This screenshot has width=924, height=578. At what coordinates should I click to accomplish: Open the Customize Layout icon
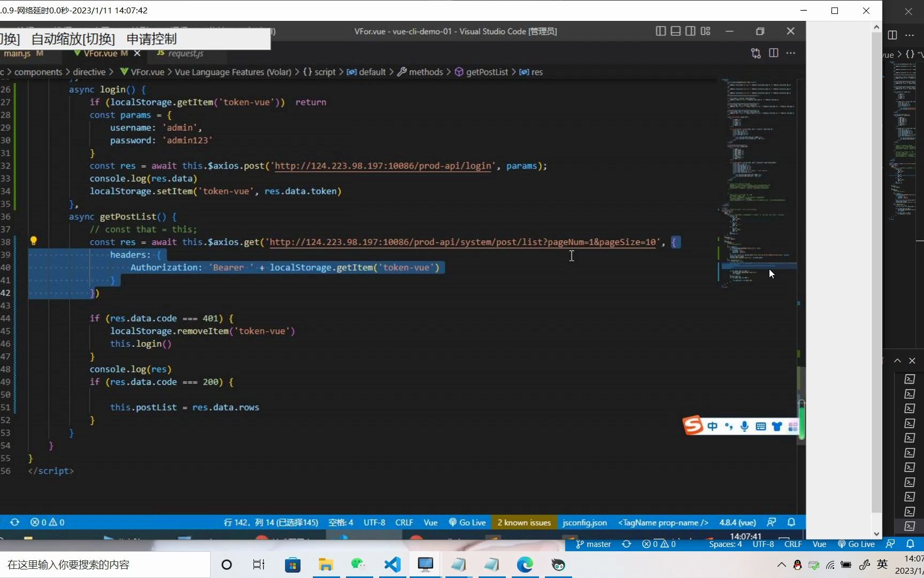[x=706, y=31]
